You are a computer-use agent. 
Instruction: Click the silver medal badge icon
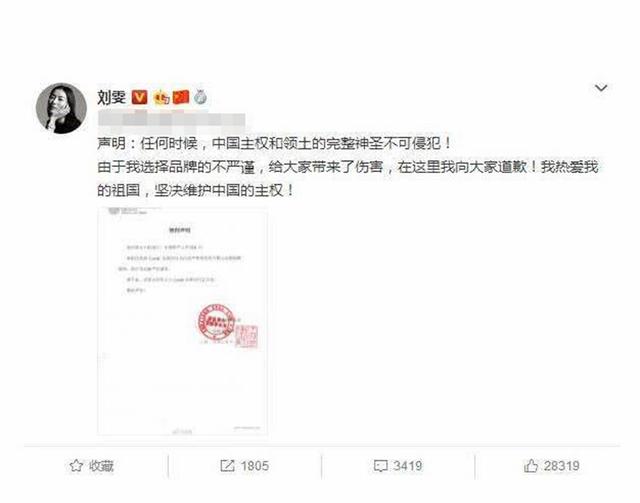200,97
